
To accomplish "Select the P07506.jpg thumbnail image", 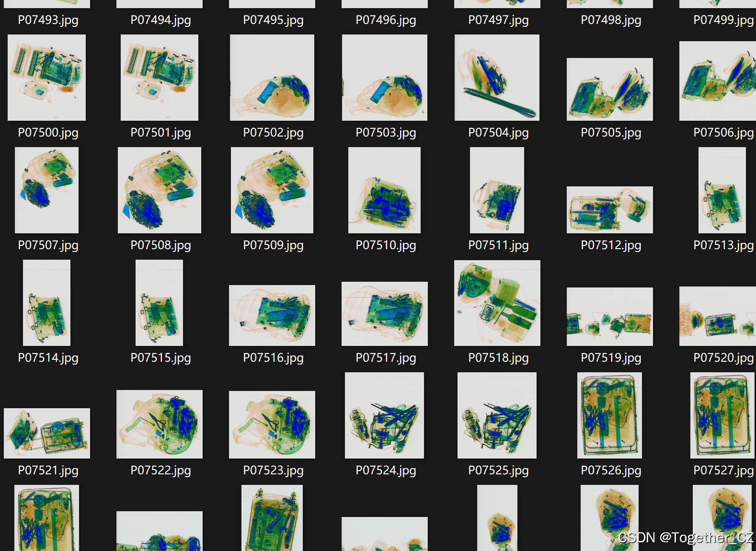I will (x=718, y=81).
